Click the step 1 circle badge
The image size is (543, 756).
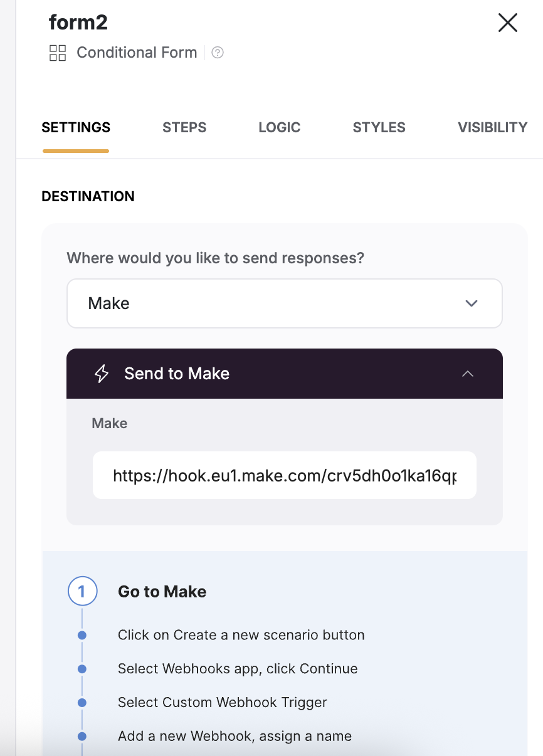click(x=82, y=591)
